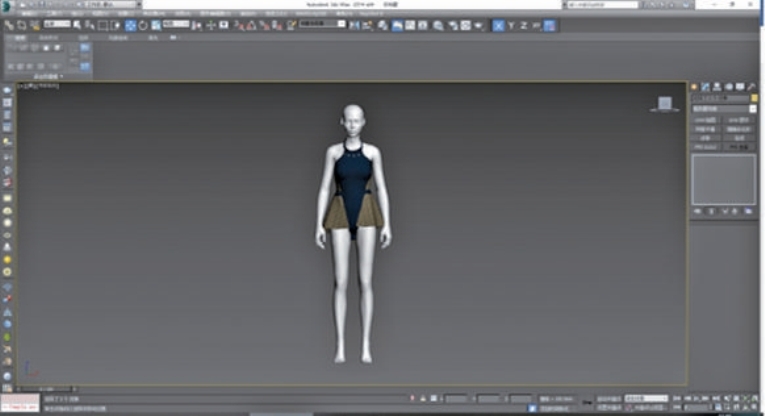Toggle the X axis constraint button
Image resolution: width=765 pixels, height=416 pixels.
(x=499, y=25)
